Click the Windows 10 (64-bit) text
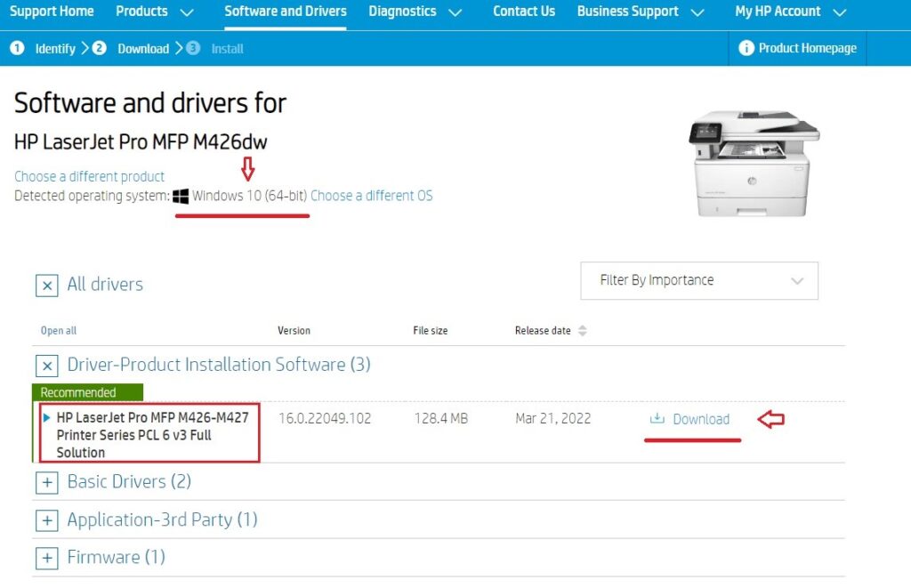The height and width of the screenshot is (588, 911). click(249, 196)
